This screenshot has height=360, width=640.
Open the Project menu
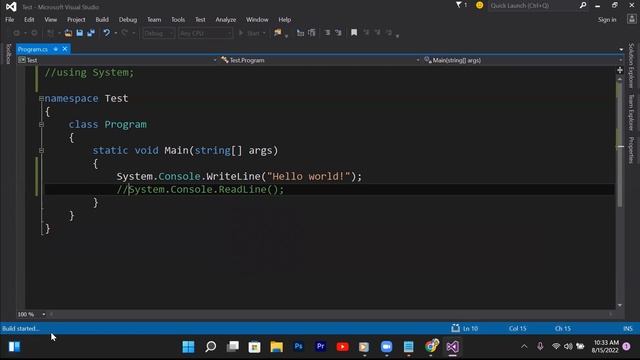coord(76,20)
